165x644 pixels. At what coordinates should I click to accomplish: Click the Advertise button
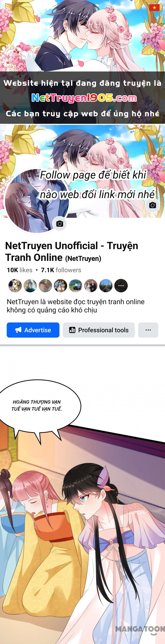pyautogui.click(x=33, y=330)
